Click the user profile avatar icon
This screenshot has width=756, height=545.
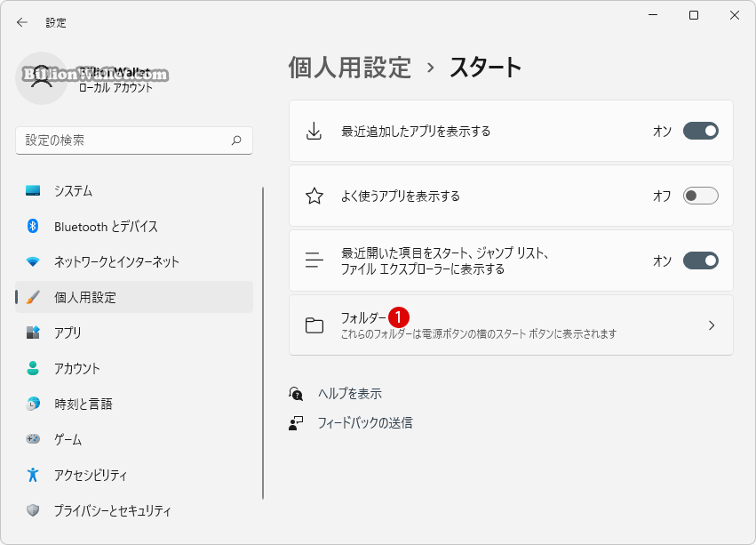pyautogui.click(x=42, y=78)
